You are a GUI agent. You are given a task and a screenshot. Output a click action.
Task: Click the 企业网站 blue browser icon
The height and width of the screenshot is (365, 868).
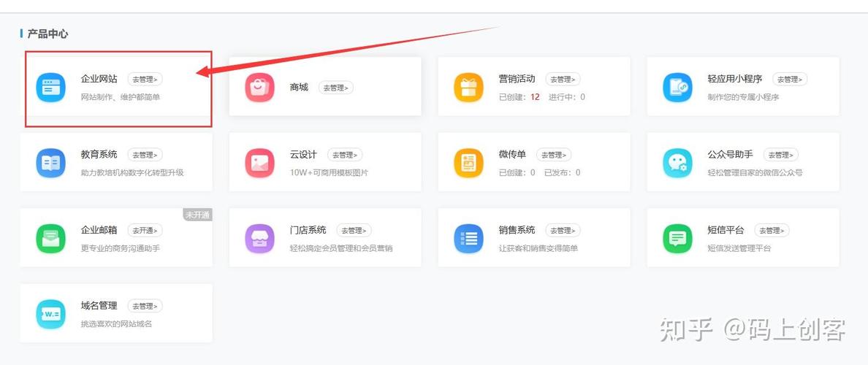[x=51, y=88]
